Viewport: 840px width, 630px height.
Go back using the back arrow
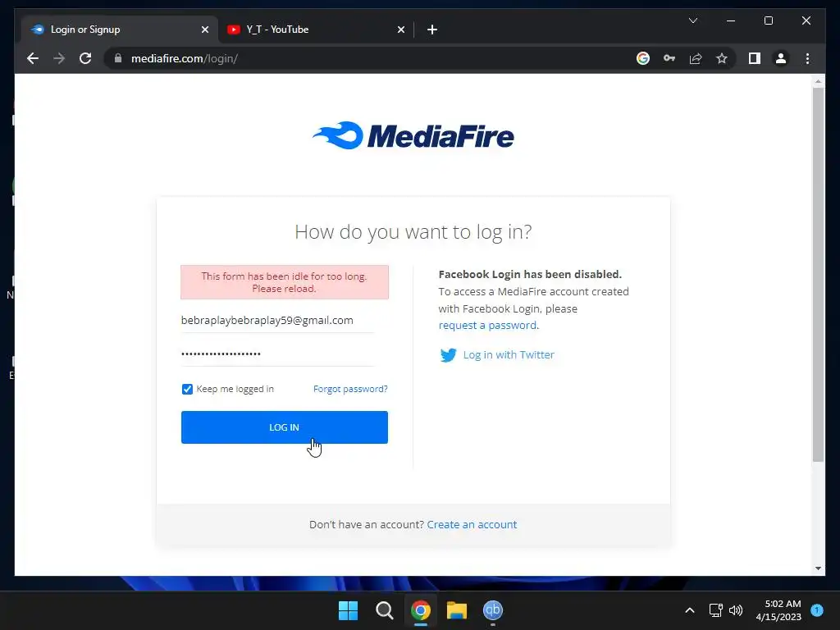33,58
